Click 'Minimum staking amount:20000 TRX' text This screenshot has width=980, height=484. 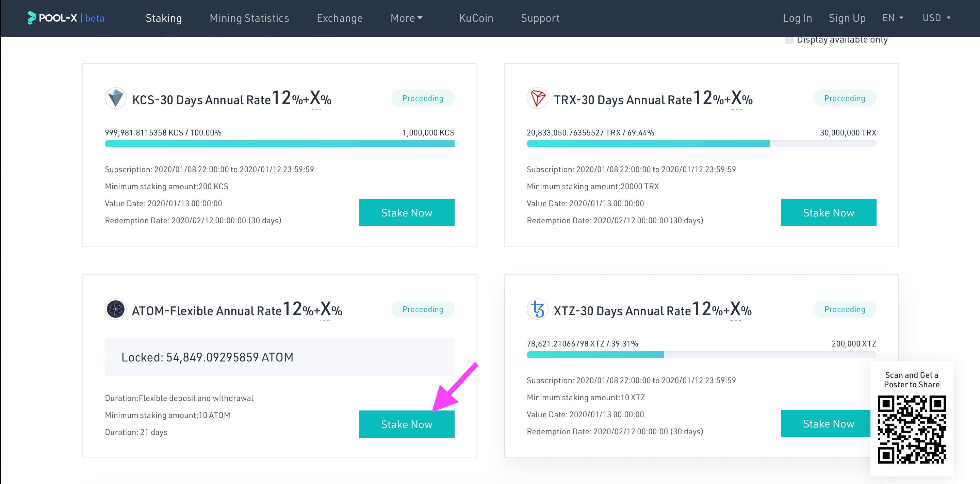(x=593, y=187)
